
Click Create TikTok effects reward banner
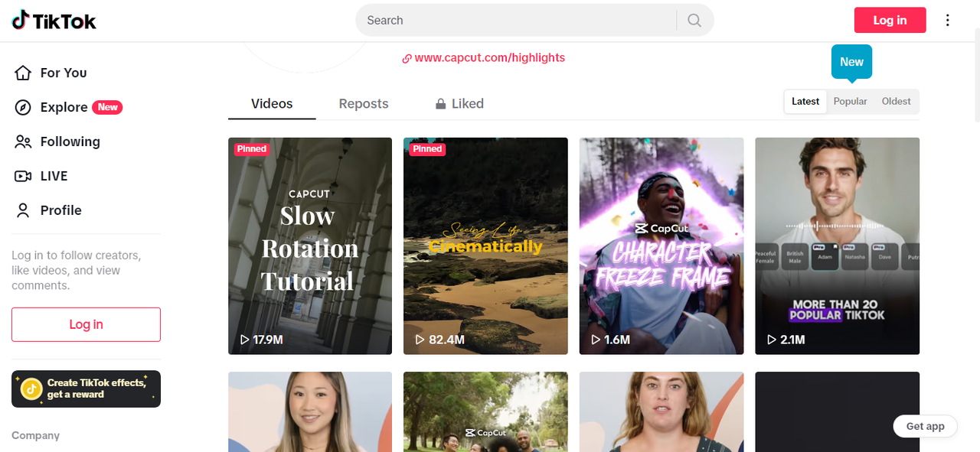pos(86,389)
